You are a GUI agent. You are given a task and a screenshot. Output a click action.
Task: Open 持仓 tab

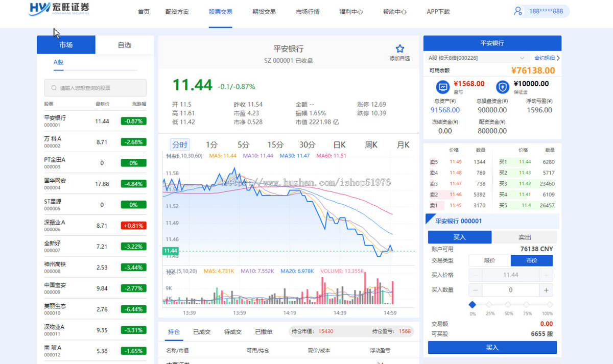point(174,332)
